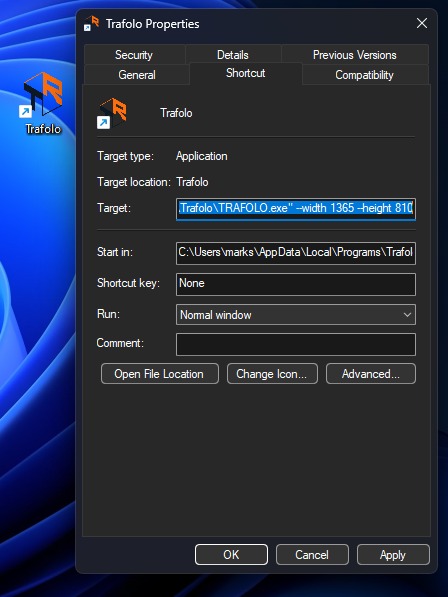Click the Start in path field
The image size is (448, 597).
point(296,253)
